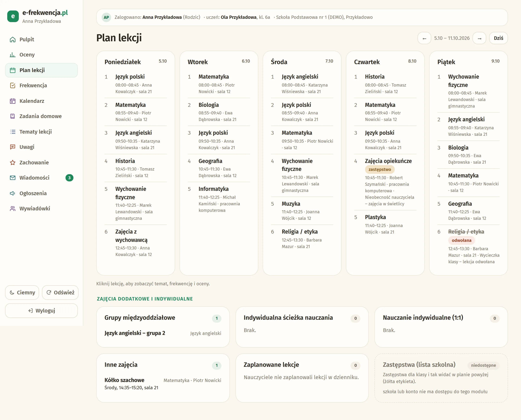
Task: Log out using the Wyloguj button
Action: click(x=41, y=311)
